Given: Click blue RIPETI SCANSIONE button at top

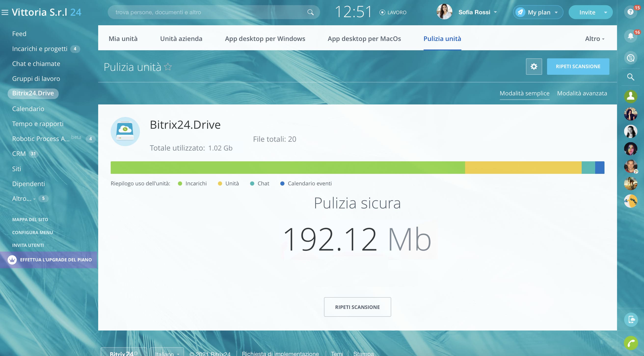Looking at the screenshot, I should pyautogui.click(x=578, y=66).
